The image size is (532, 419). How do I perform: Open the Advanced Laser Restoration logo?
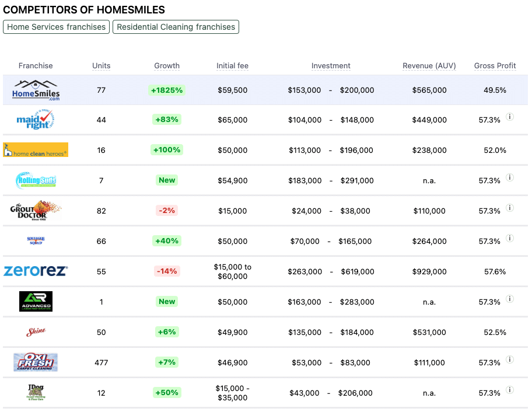[x=36, y=302]
